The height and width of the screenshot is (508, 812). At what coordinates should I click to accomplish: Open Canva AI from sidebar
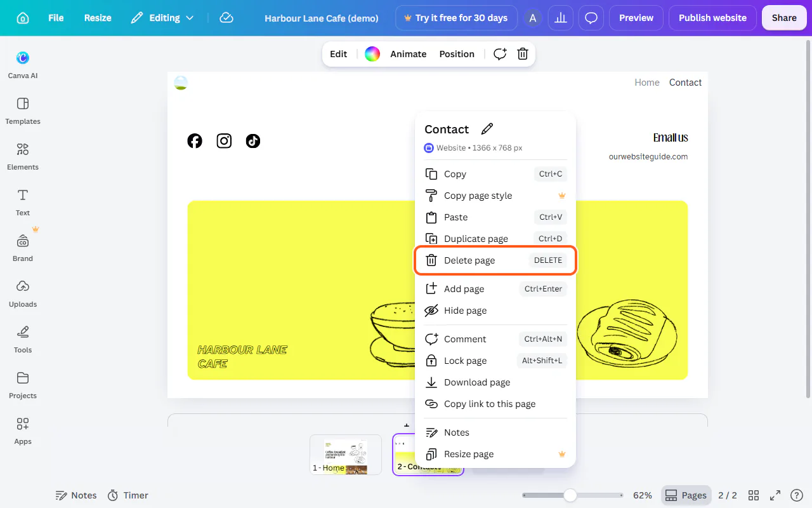click(23, 64)
